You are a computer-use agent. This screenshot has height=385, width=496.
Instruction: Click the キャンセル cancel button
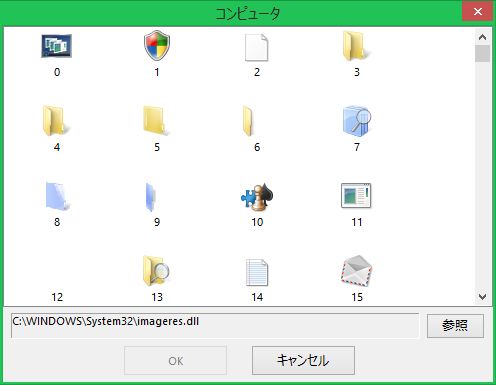[x=303, y=360]
